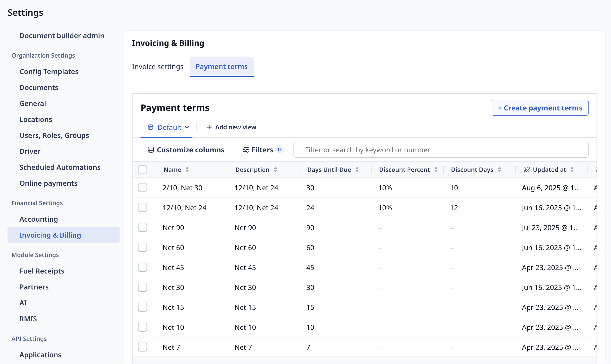
Task: Open the Filters button
Action: click(262, 150)
